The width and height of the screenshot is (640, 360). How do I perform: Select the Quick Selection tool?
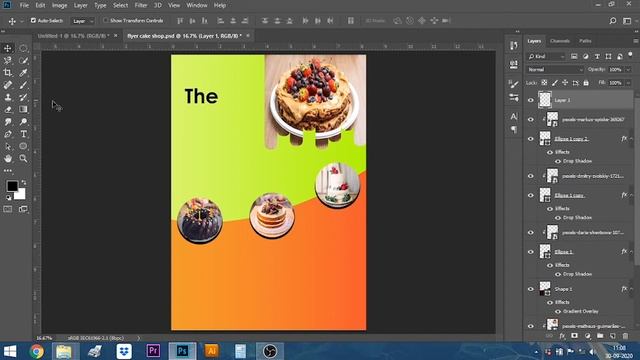click(23, 60)
